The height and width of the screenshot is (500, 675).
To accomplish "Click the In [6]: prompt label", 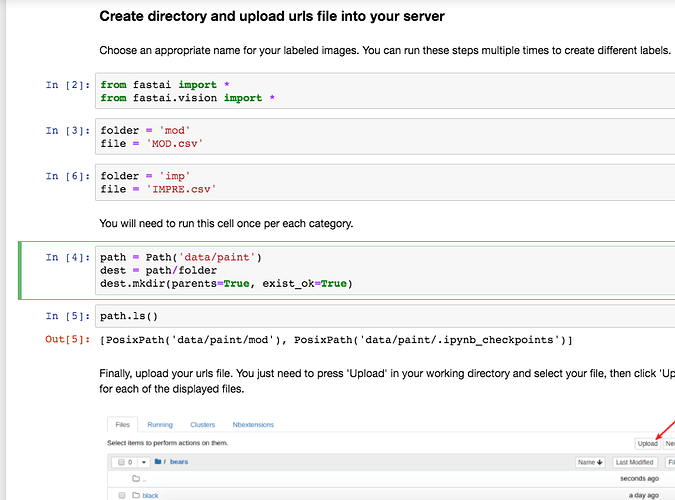I will click(x=68, y=176).
